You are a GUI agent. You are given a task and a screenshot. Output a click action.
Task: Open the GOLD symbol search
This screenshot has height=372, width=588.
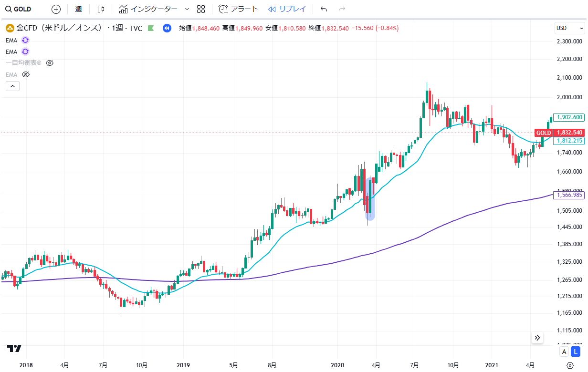(x=19, y=9)
